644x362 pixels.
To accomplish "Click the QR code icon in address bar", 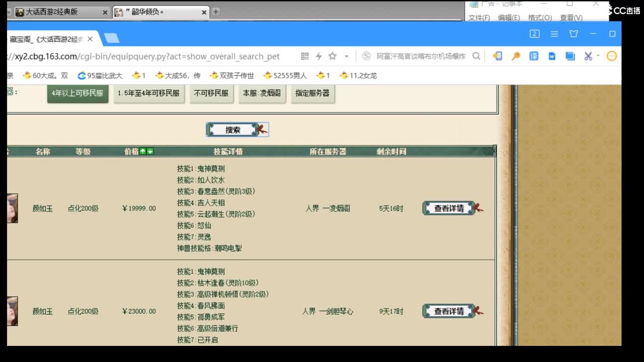I will (305, 56).
